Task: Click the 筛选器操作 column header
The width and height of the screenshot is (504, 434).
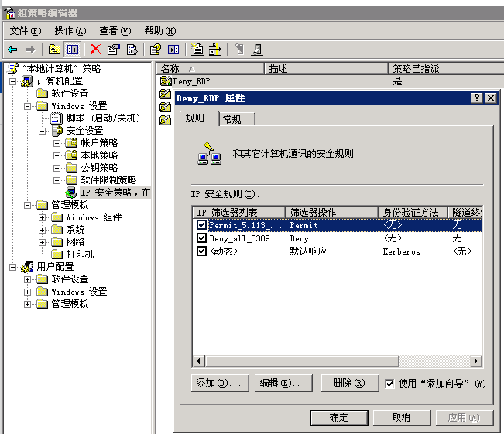Action: (331, 212)
